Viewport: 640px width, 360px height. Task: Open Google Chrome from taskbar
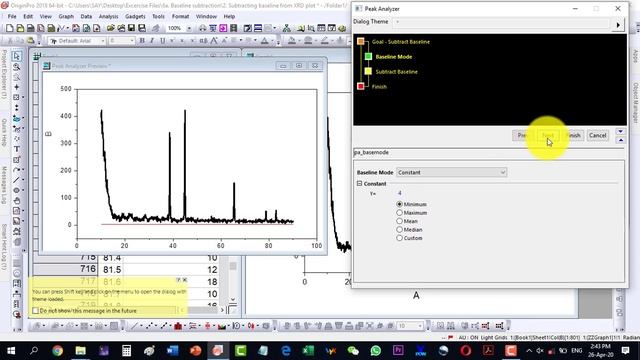click(58, 350)
